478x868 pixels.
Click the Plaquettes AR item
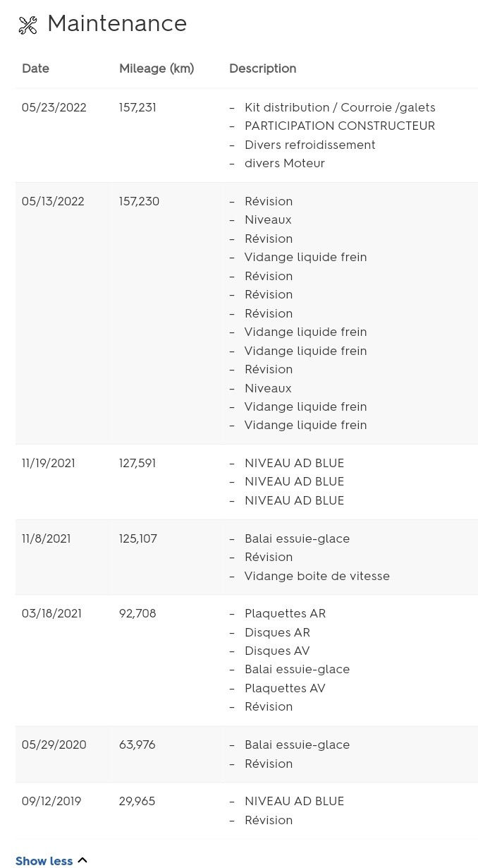tap(285, 613)
